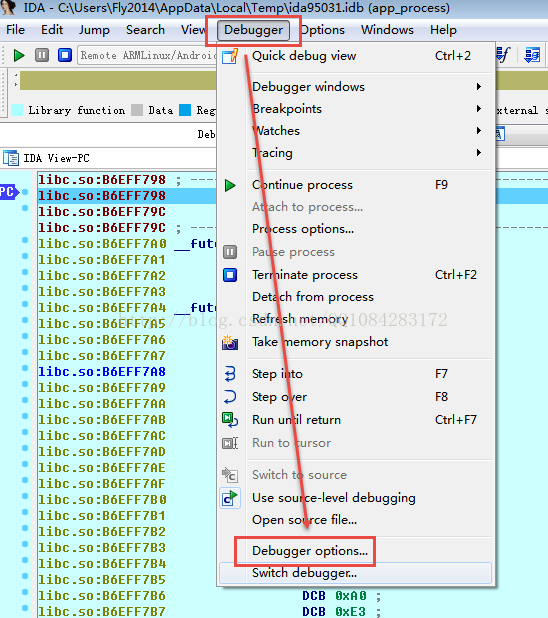Click the Terminate process toolbar icon
Screen dimensions: 548x618
(65, 55)
